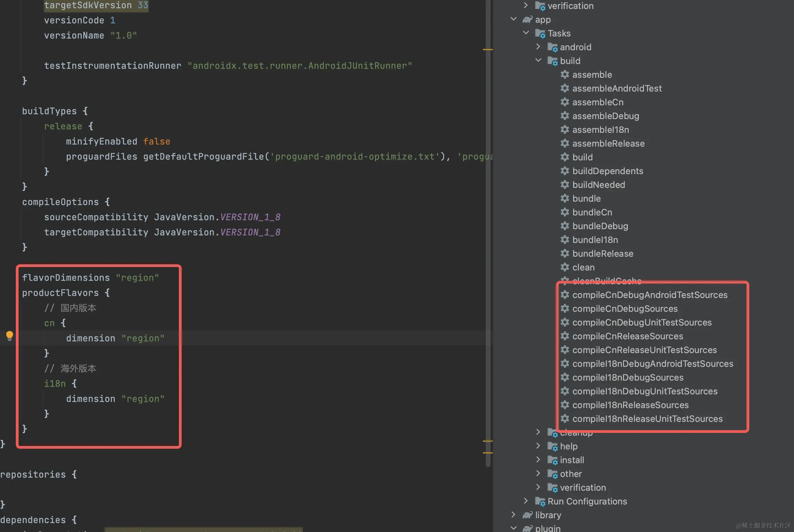
Task: Collapse the build task group
Action: point(538,60)
